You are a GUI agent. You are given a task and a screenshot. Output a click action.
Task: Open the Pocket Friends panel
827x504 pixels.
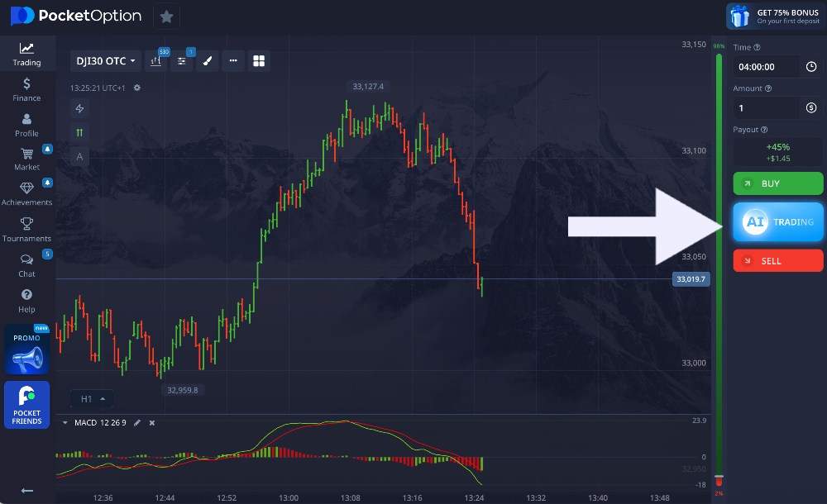[26, 405]
